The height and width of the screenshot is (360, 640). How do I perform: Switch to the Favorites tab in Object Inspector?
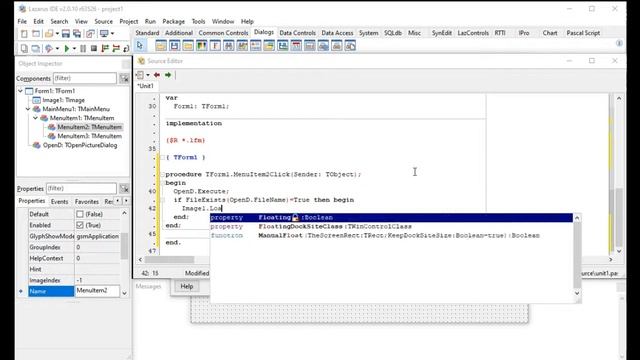coord(87,202)
